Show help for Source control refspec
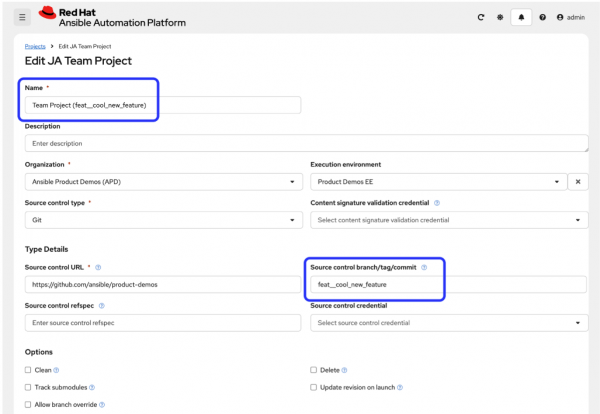 (x=101, y=306)
